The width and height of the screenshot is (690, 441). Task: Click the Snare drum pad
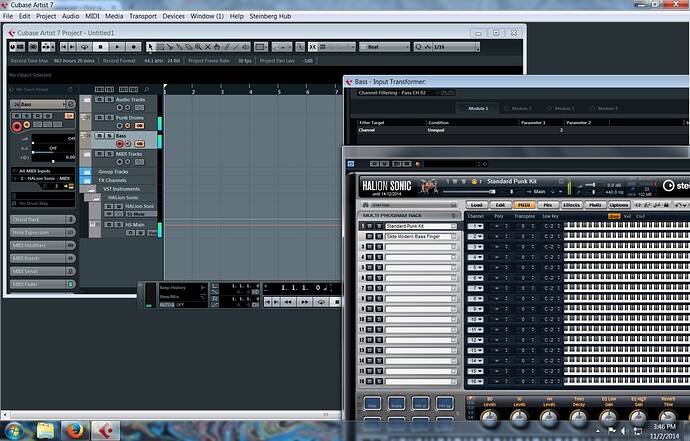396,404
